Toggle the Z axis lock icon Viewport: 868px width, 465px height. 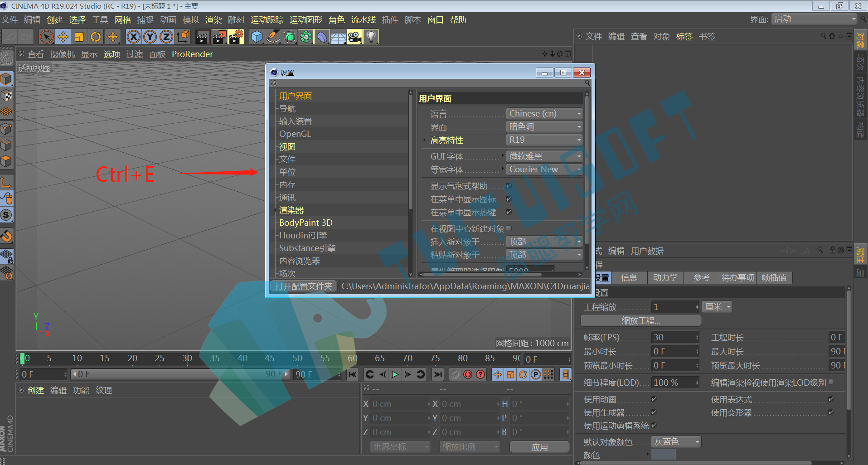[x=166, y=37]
